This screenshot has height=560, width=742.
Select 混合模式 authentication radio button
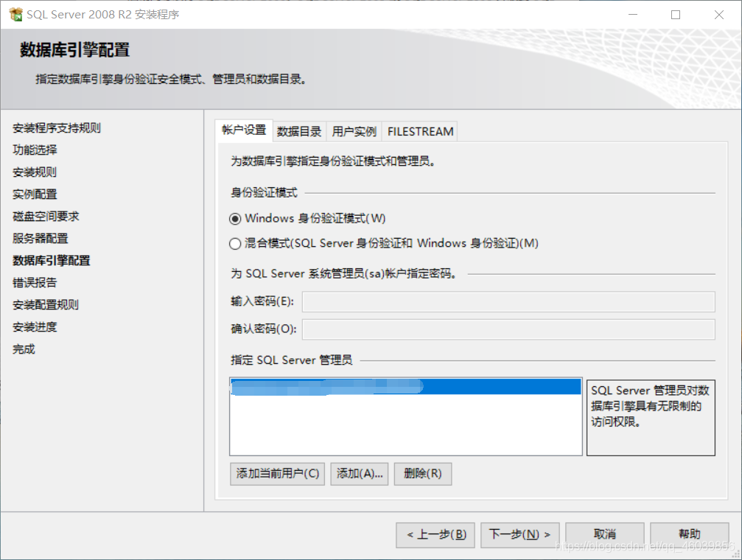(x=235, y=244)
